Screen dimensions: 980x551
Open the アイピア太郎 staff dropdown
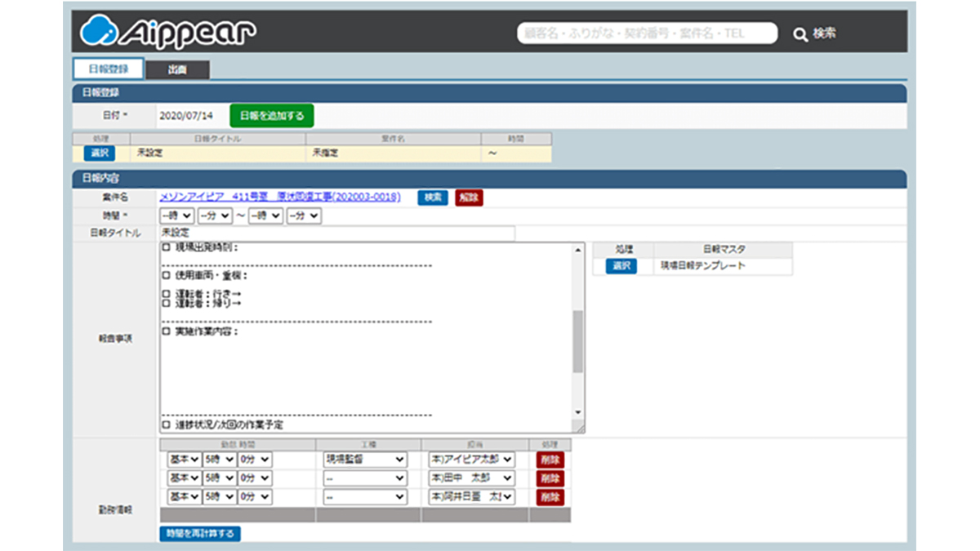tap(471, 460)
